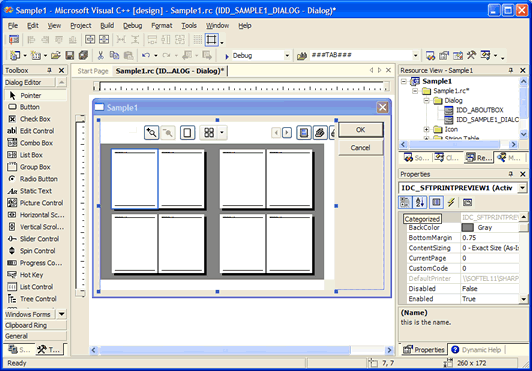Viewport: 532px width, 371px height.
Task: Click the Undo arrow icon
Action: click(146, 55)
